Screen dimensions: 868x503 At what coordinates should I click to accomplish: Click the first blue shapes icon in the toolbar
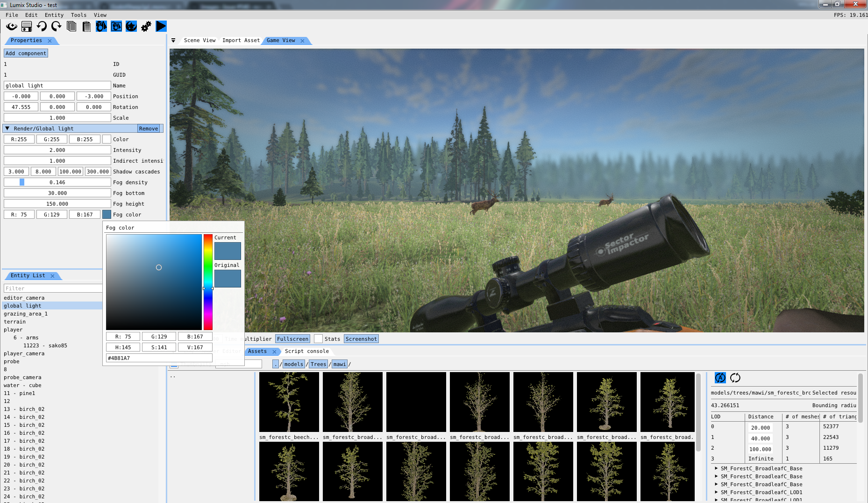pyautogui.click(x=101, y=27)
